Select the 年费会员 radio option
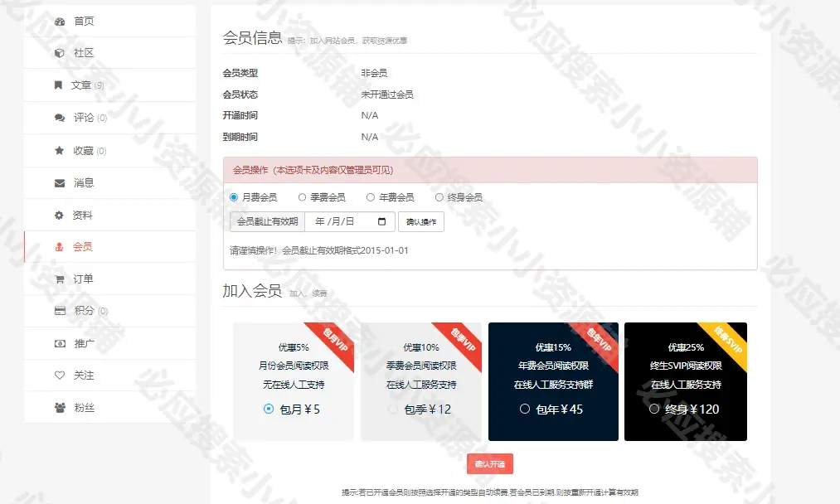The width and height of the screenshot is (840, 504). (371, 197)
